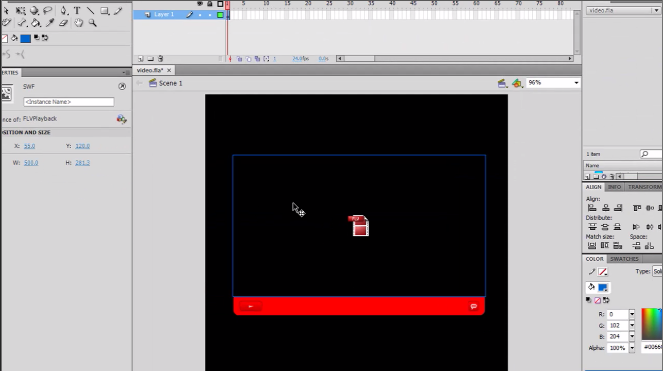Screen dimensions: 663x371
Task: Select the Hand tool
Action: [x=79, y=23]
